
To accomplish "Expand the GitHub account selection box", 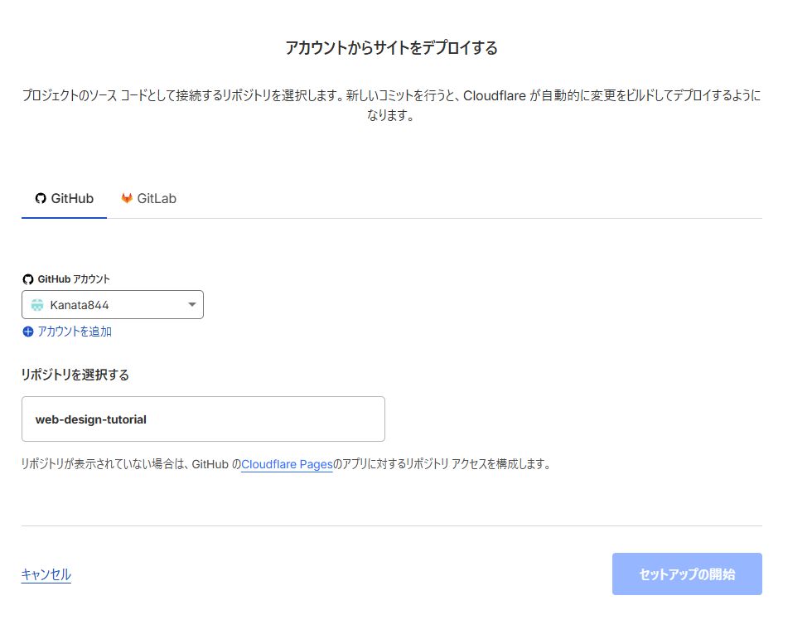I will point(113,304).
